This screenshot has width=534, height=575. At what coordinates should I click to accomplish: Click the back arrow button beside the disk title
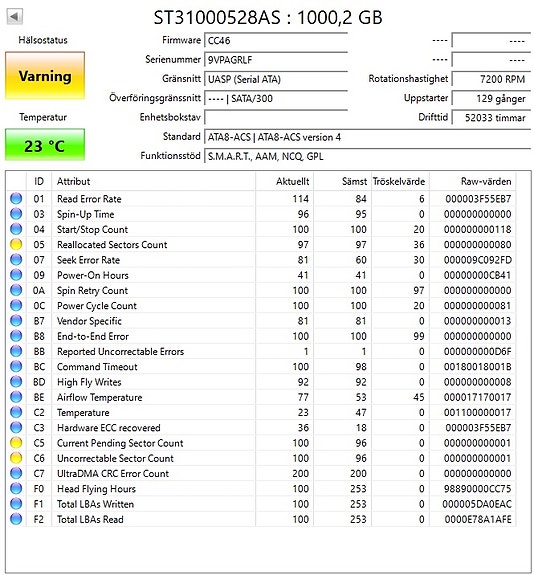(15, 17)
